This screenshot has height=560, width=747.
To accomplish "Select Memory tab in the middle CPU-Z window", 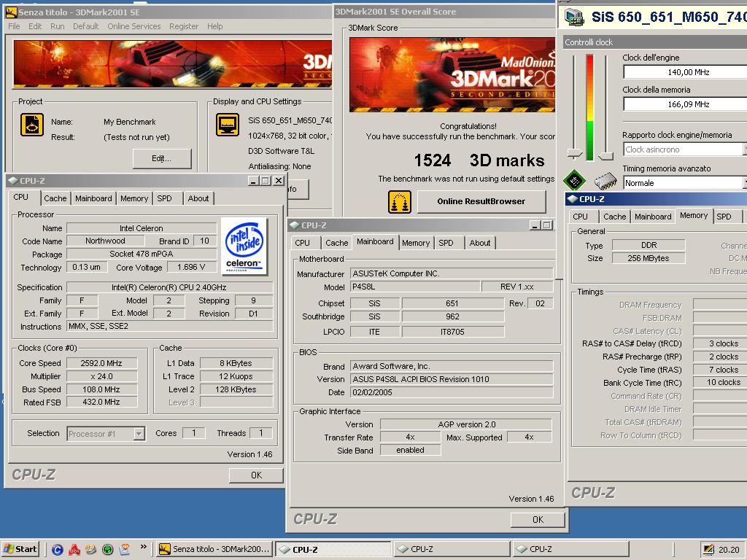I will [x=416, y=243].
